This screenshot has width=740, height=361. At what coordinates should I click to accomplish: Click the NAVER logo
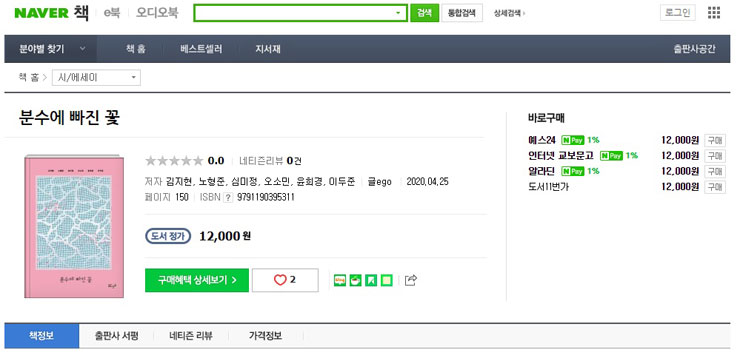point(41,13)
